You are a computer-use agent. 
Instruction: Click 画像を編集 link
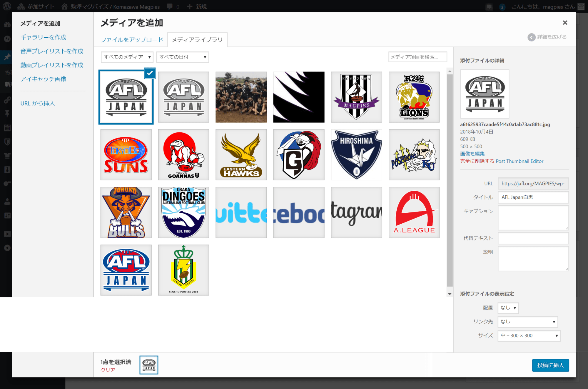tap(472, 154)
